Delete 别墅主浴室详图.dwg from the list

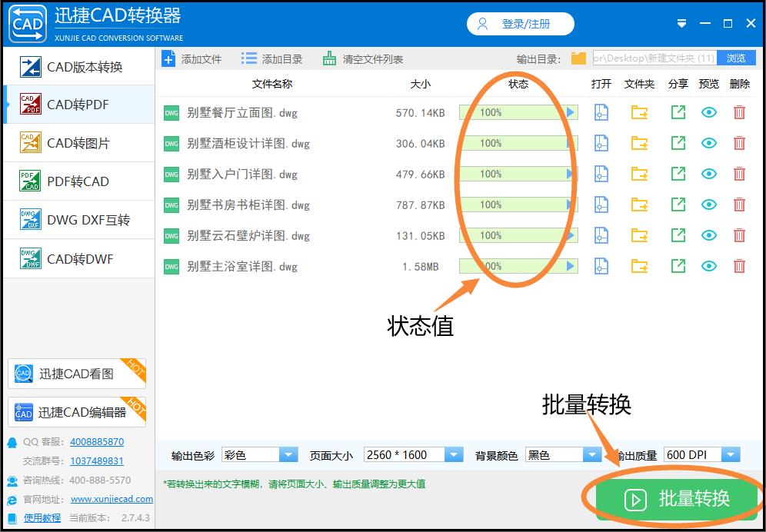(x=739, y=266)
